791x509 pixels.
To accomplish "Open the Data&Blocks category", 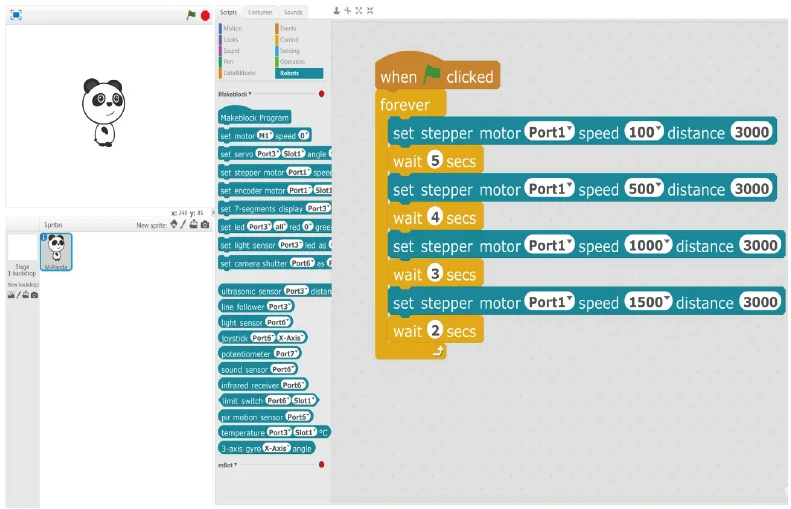I will pyautogui.click(x=239, y=73).
